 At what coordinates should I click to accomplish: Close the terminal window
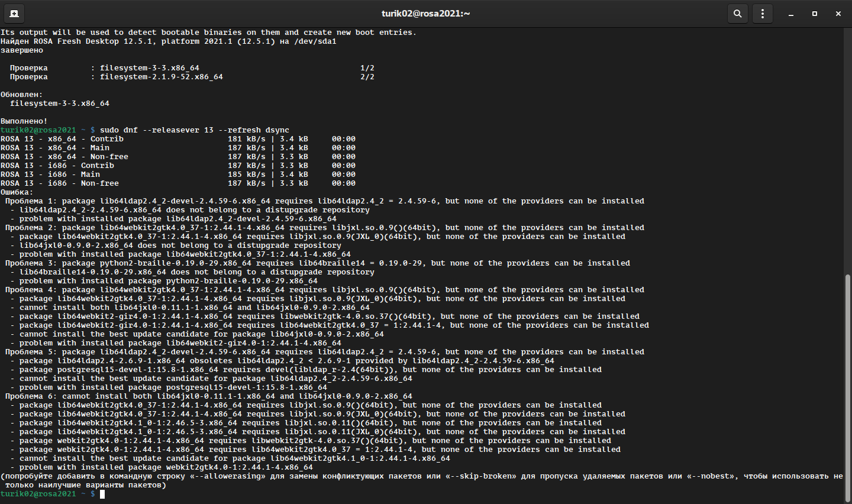click(838, 14)
